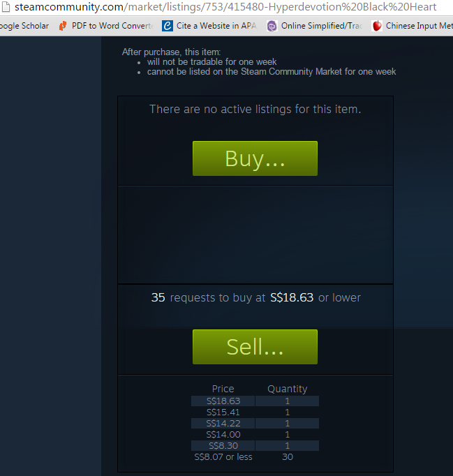This screenshot has width=453, height=476.
Task: Click the Chinese Input Method apple icon
Action: tap(377, 26)
